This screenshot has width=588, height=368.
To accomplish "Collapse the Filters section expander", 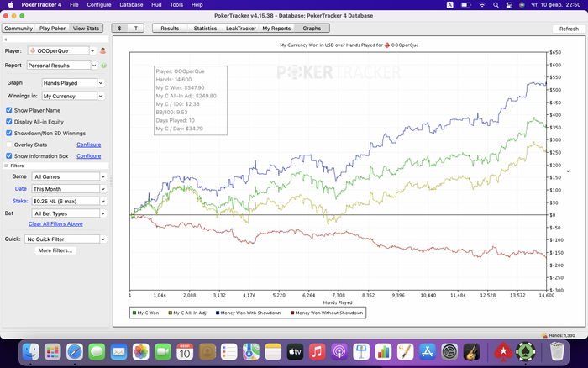I will tap(6, 166).
